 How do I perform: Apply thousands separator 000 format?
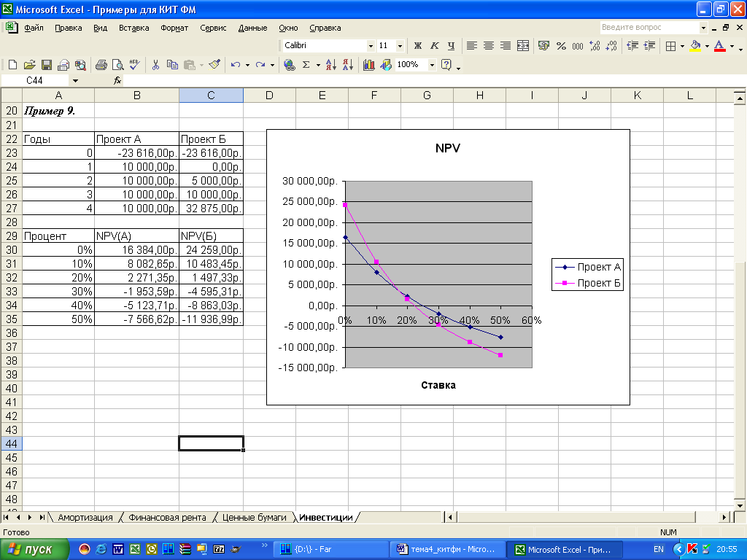tap(578, 46)
